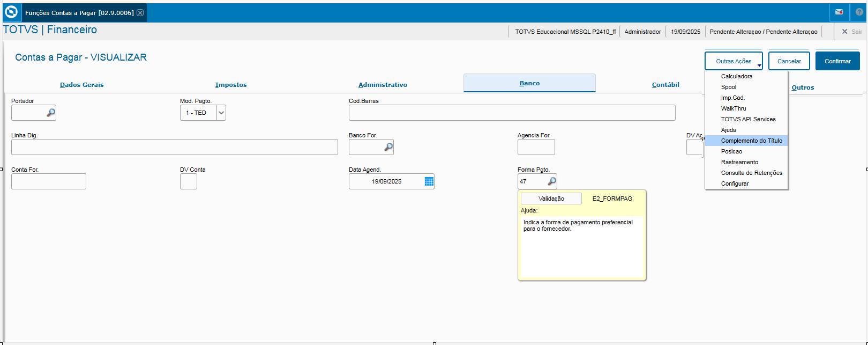This screenshot has height=345, width=868.
Task: Open the mail notification icon
Action: 839,12
